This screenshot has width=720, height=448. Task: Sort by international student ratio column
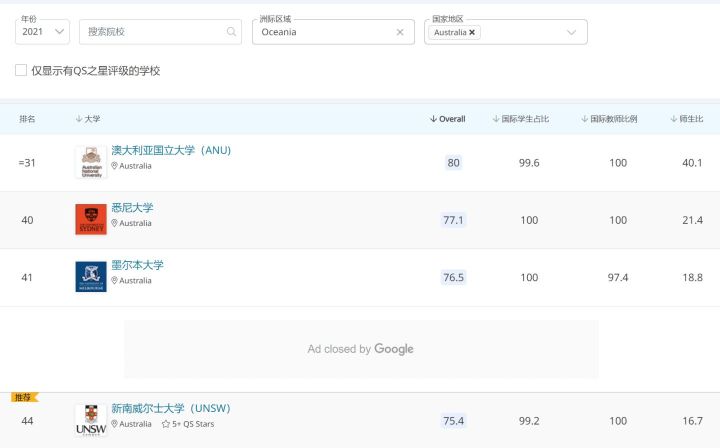point(521,119)
